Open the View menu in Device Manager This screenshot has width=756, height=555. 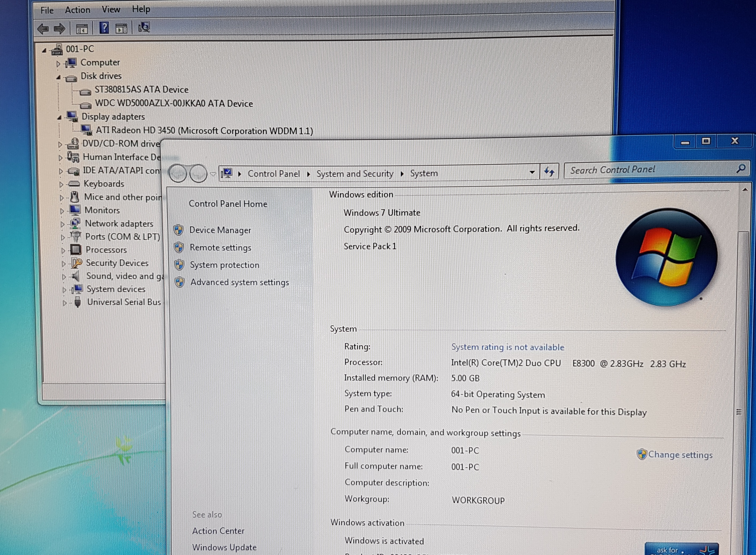click(x=111, y=9)
